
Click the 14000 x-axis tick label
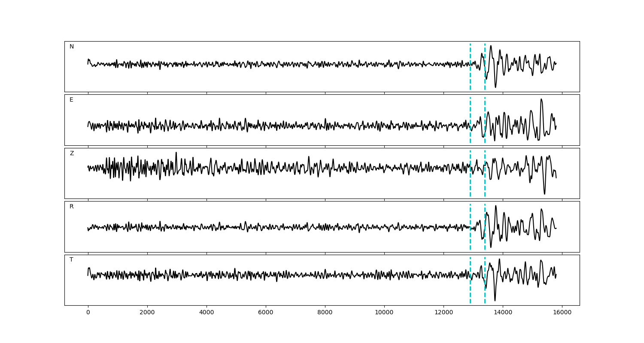pyautogui.click(x=503, y=313)
